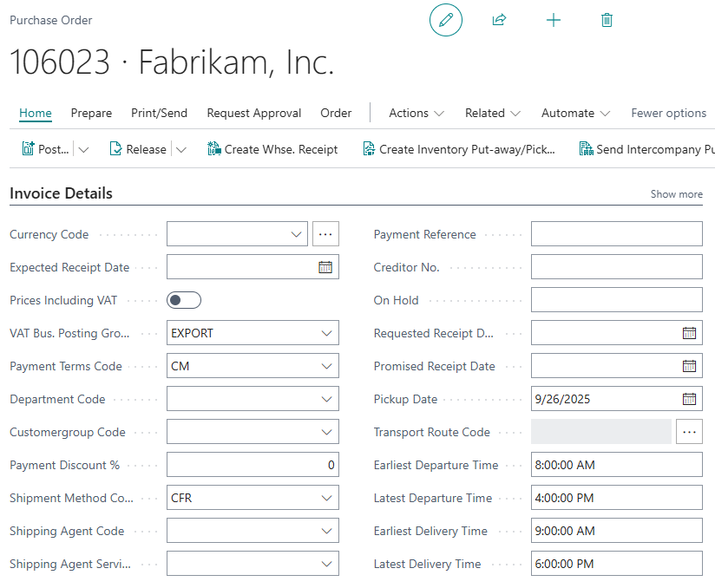Expand the Release split-button arrow
This screenshot has height=588, width=715.
coord(181,149)
